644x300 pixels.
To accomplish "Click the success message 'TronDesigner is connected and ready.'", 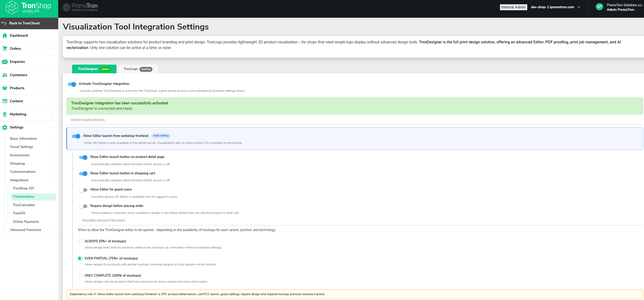I will pyautogui.click(x=102, y=108).
